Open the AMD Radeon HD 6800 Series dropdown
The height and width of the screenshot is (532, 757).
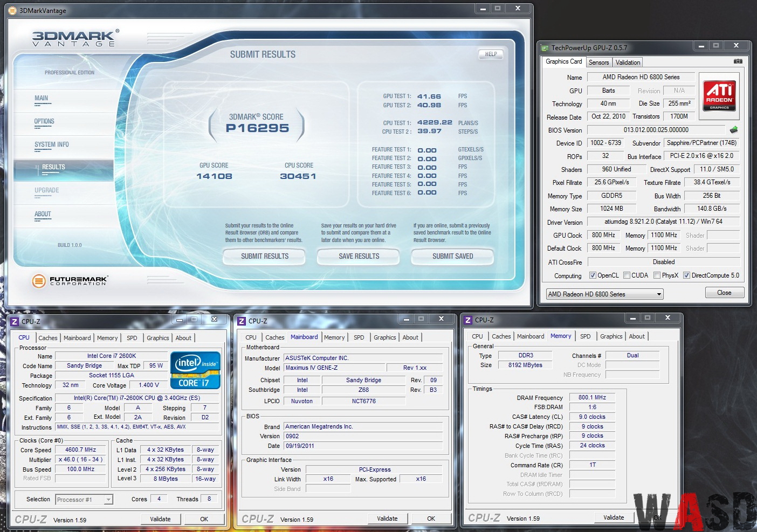click(x=604, y=294)
